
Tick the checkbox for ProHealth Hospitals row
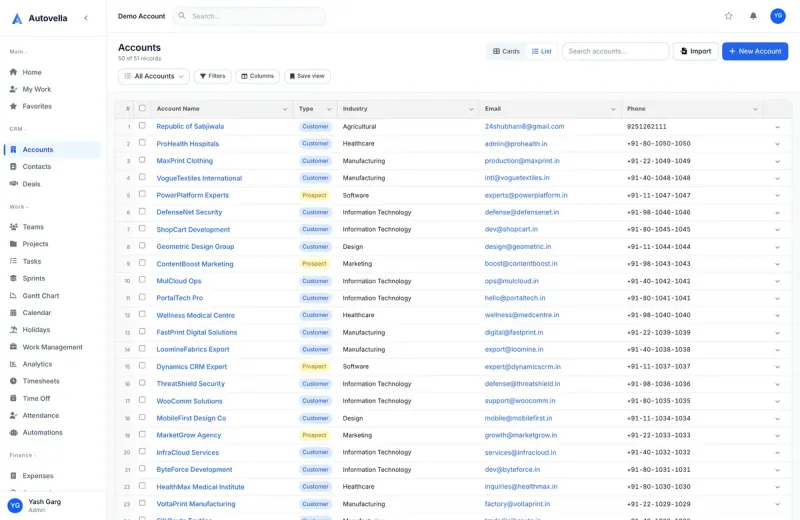pos(142,143)
